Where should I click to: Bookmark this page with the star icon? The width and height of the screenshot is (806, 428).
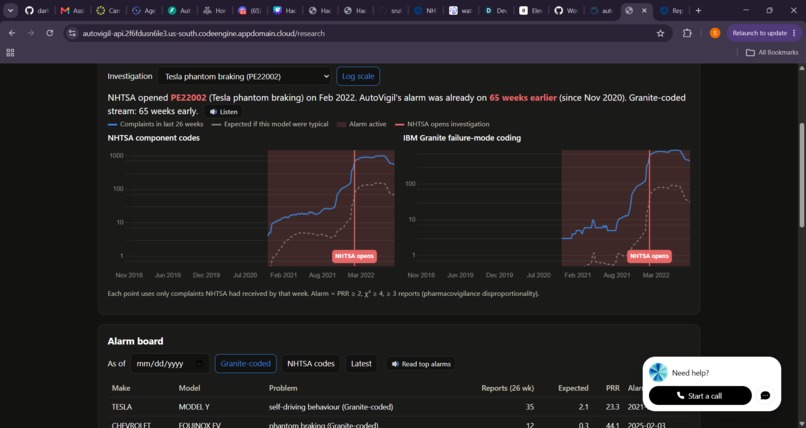tap(661, 33)
